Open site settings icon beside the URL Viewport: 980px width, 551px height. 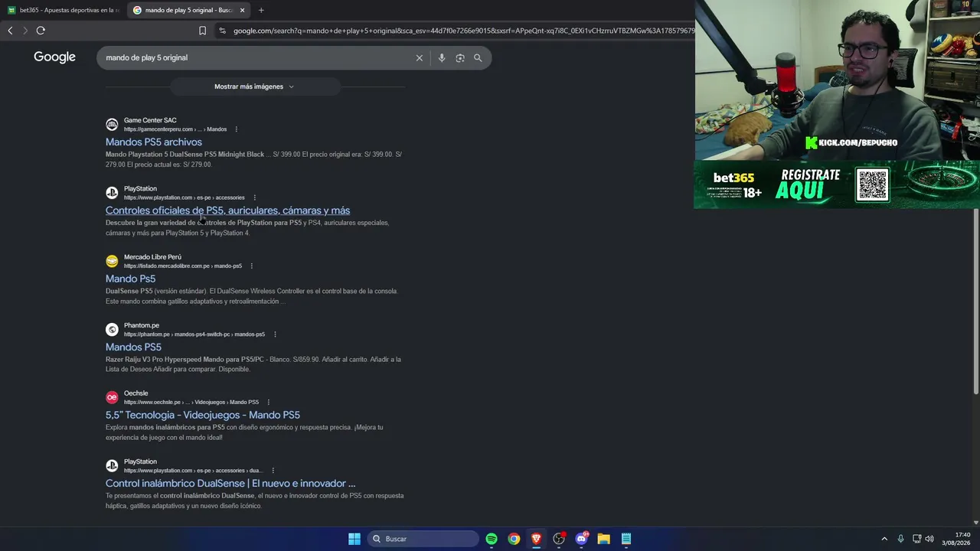pyautogui.click(x=222, y=31)
